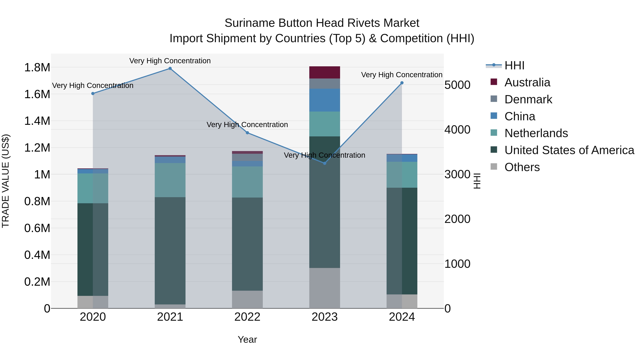Click the 2024 x-axis label
The height and width of the screenshot is (362, 644).
pyautogui.click(x=402, y=317)
